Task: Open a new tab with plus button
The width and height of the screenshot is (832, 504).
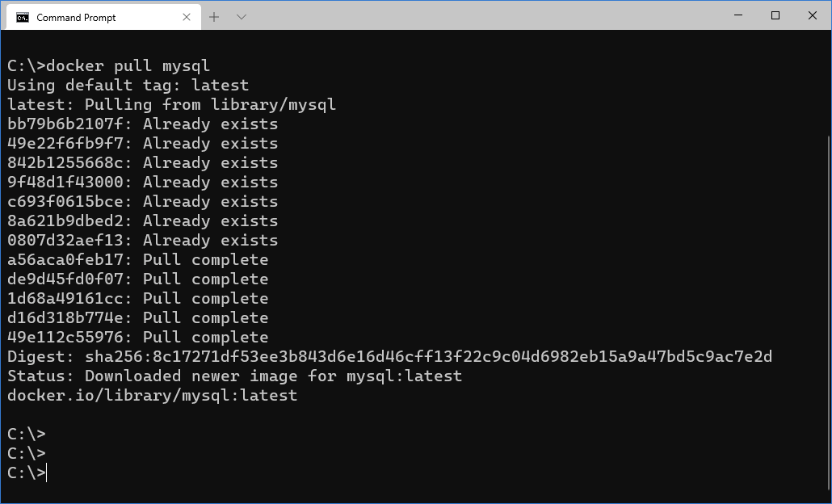Action: pyautogui.click(x=214, y=17)
